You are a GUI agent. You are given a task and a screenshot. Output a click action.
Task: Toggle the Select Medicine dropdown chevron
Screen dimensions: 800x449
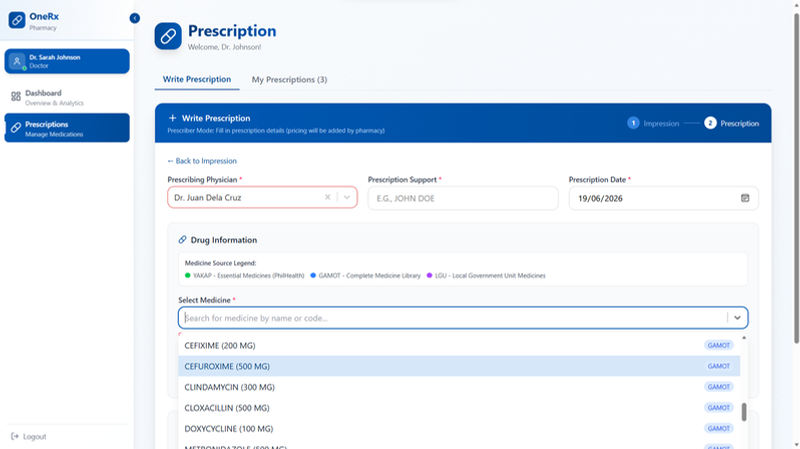[737, 318]
